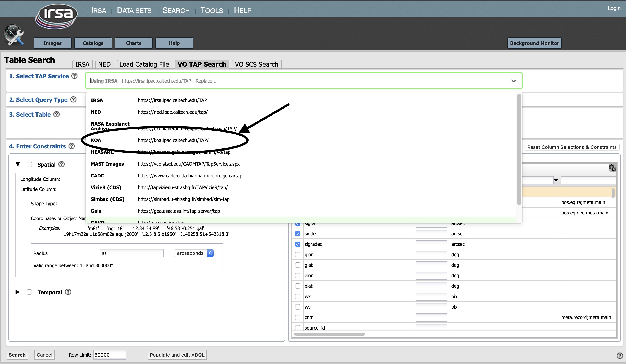Open the Temporal help icon
This screenshot has height=364, width=626.
pos(68,292)
